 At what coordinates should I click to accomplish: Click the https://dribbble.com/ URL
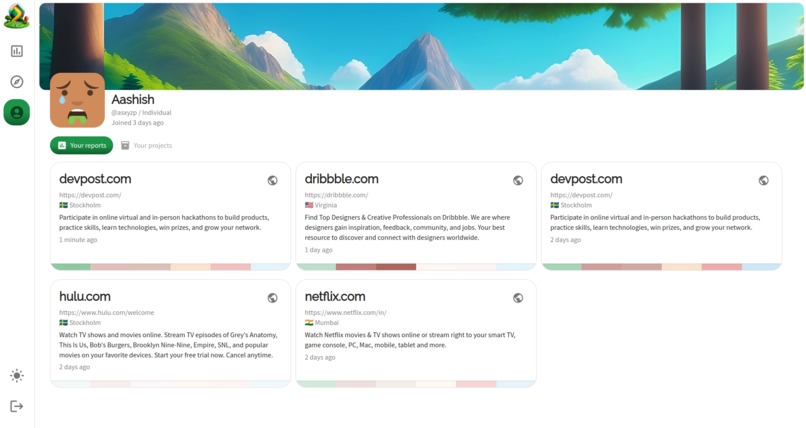336,195
